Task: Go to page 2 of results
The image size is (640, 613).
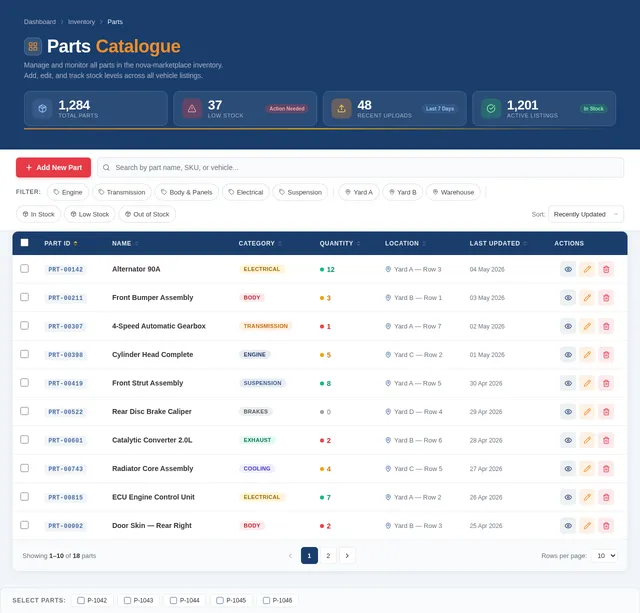Action: pyautogui.click(x=328, y=555)
